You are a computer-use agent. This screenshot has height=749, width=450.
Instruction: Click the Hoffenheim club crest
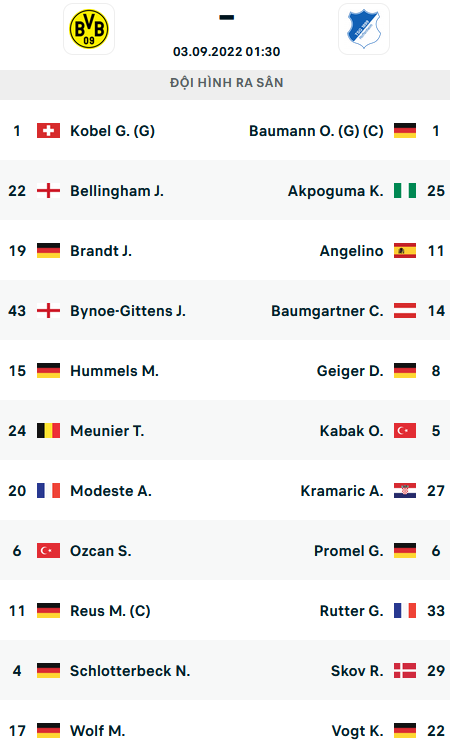click(x=364, y=29)
